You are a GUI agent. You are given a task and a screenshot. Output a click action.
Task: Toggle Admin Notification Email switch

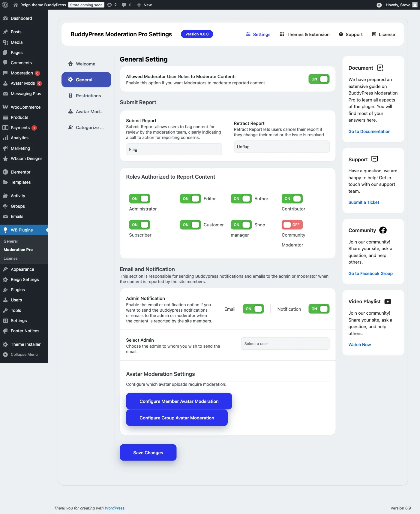coord(253,309)
